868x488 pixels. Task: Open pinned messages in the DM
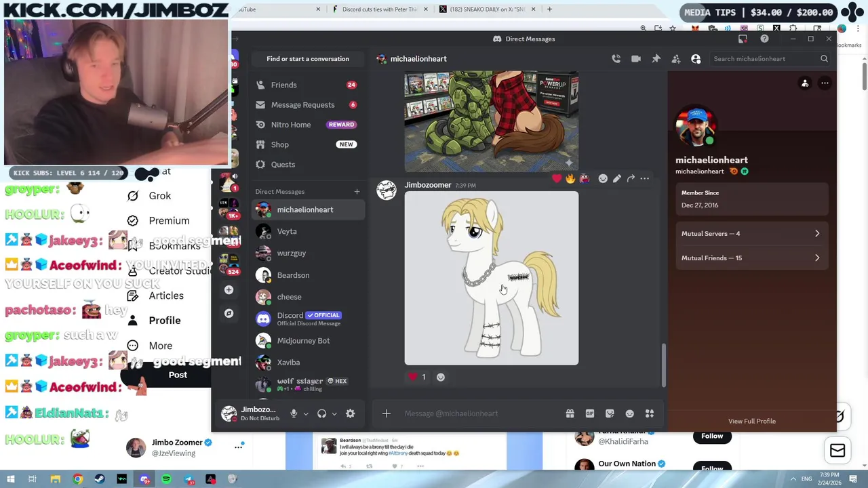(656, 59)
